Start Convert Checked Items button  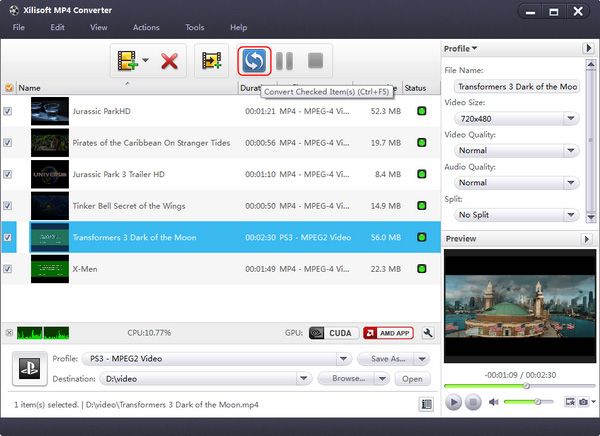(x=254, y=61)
